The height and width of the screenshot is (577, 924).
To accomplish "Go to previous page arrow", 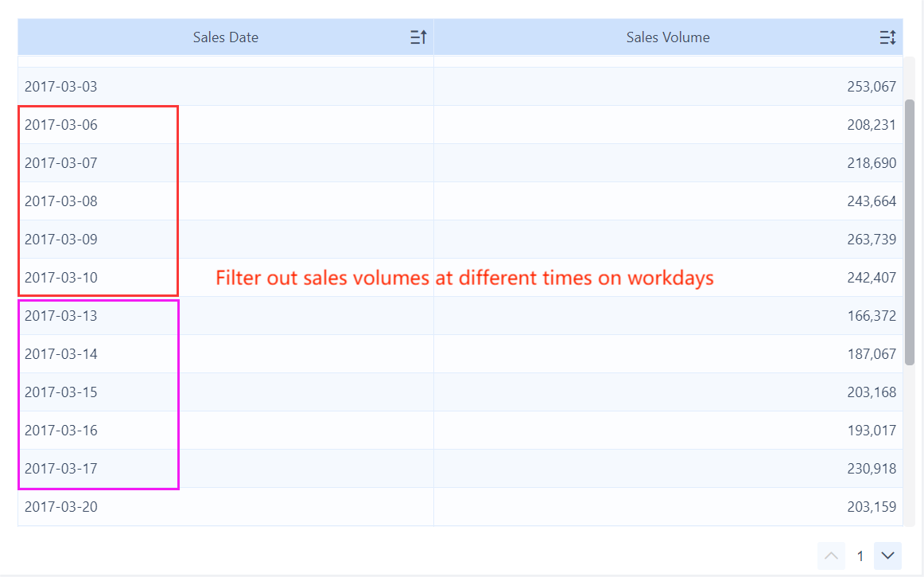I will [831, 556].
